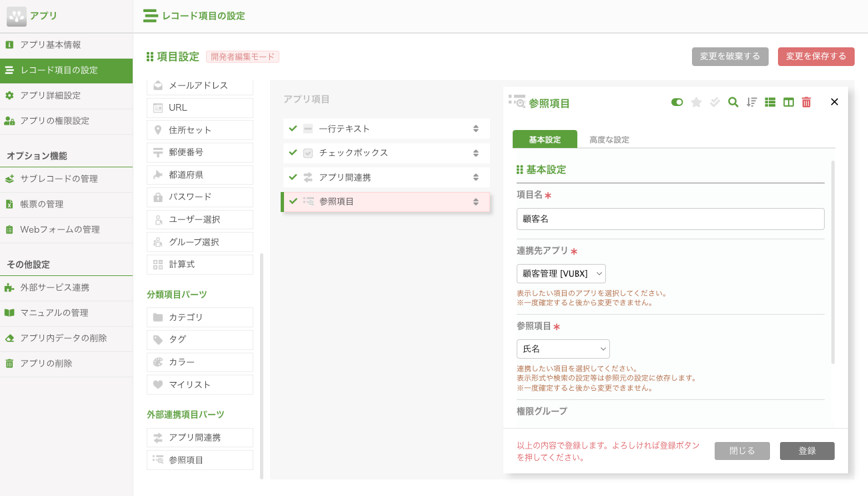The height and width of the screenshot is (496, 868).
Task: Click the 開発者編集モード badge
Action: (x=243, y=57)
